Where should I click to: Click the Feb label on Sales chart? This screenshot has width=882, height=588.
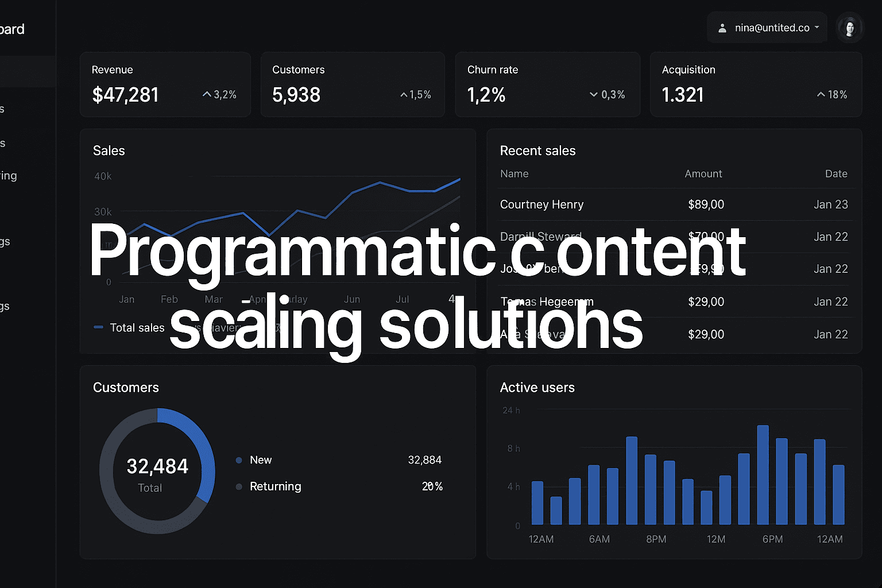point(169,299)
